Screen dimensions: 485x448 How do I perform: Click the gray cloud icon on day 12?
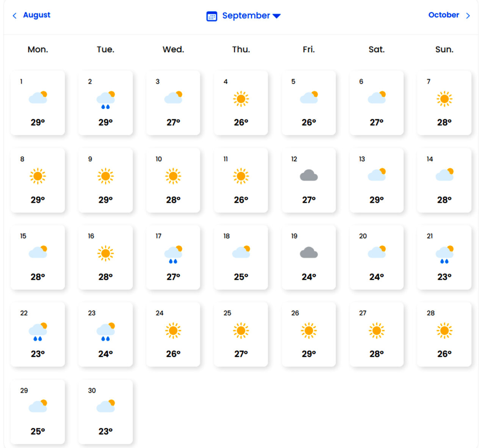(x=309, y=175)
